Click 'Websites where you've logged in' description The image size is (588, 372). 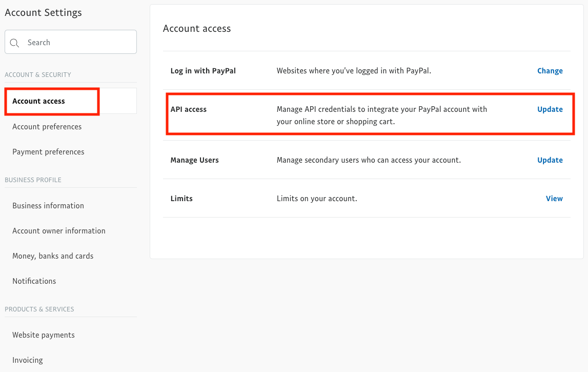354,71
